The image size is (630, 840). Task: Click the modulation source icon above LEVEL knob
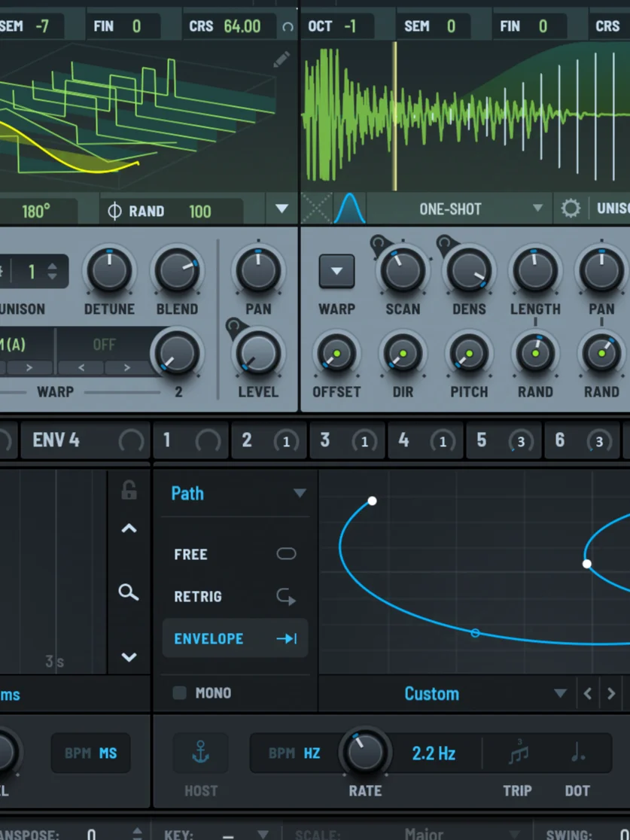click(234, 327)
